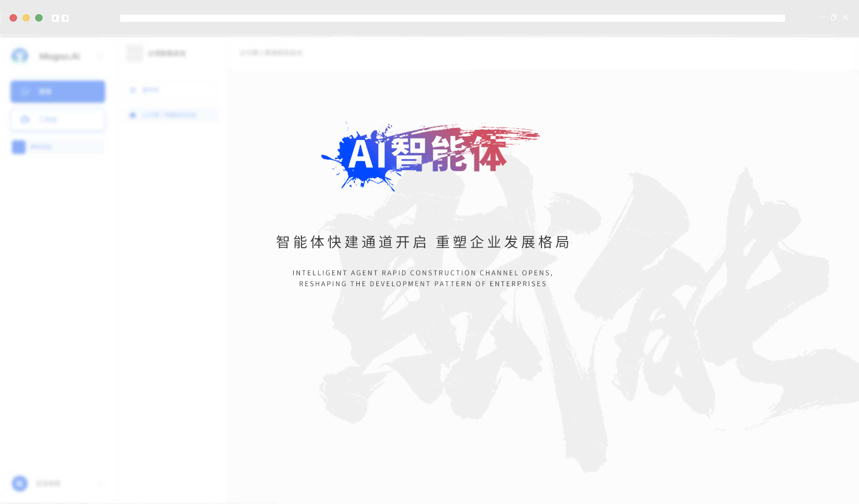The image size is (859, 504).
Task: Click the breadcrumb text atop the main panel
Action: pyautogui.click(x=271, y=53)
